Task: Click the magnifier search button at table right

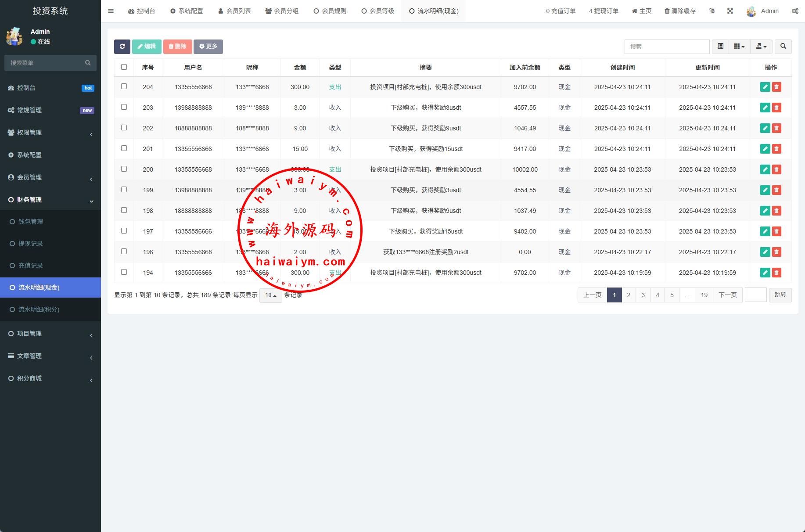Action: 783,47
